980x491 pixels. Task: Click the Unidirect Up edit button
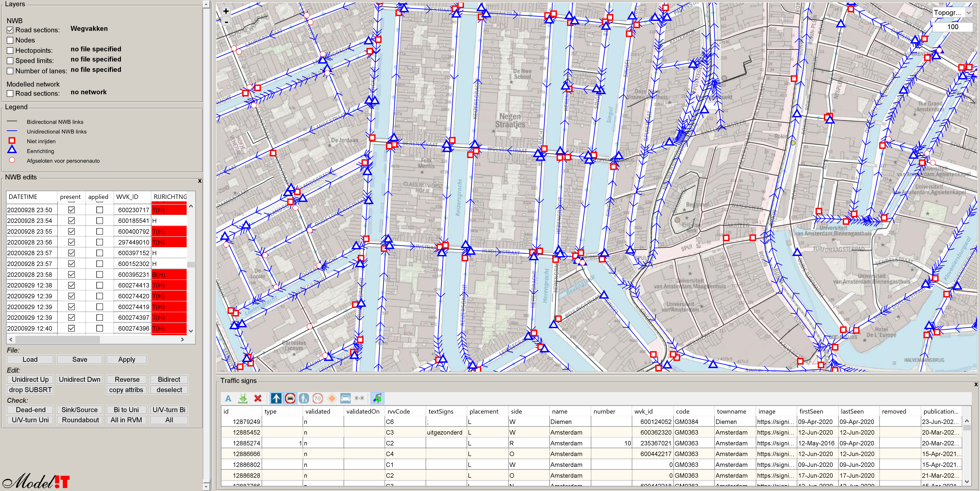[30, 379]
